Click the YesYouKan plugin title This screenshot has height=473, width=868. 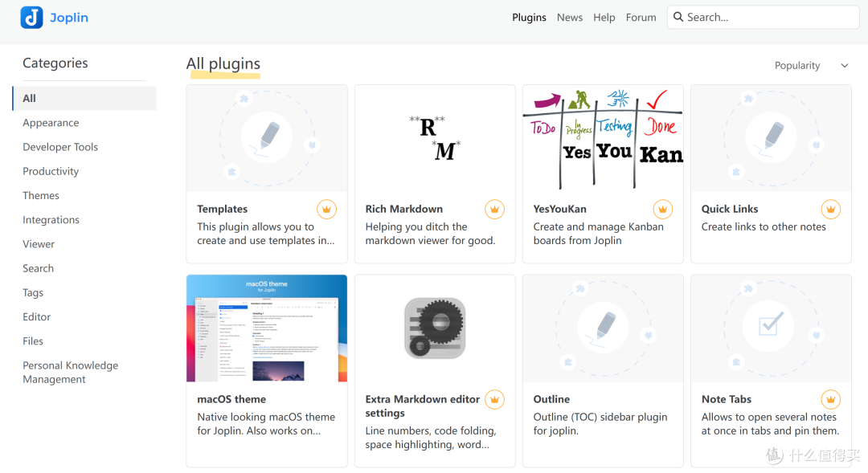click(559, 209)
